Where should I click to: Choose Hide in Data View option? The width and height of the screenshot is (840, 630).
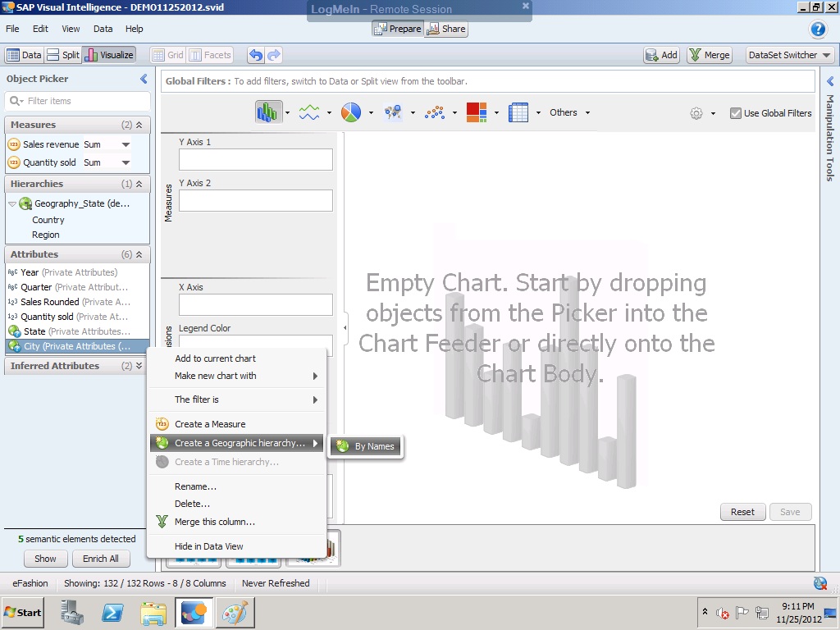(236, 546)
